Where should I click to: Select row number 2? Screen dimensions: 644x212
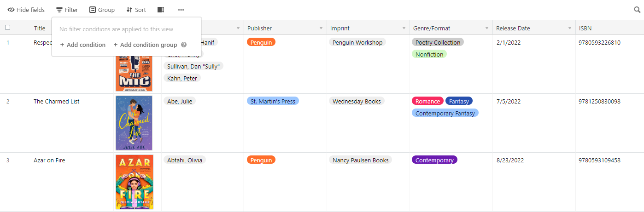[7, 101]
